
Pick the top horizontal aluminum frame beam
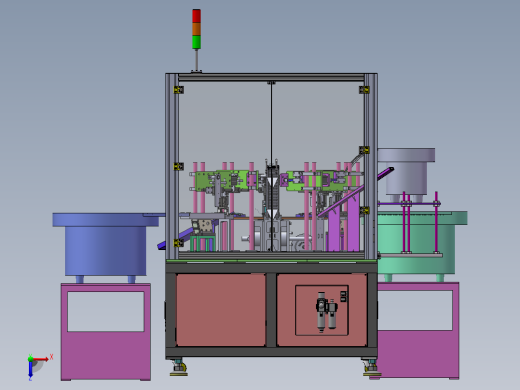click(271, 78)
